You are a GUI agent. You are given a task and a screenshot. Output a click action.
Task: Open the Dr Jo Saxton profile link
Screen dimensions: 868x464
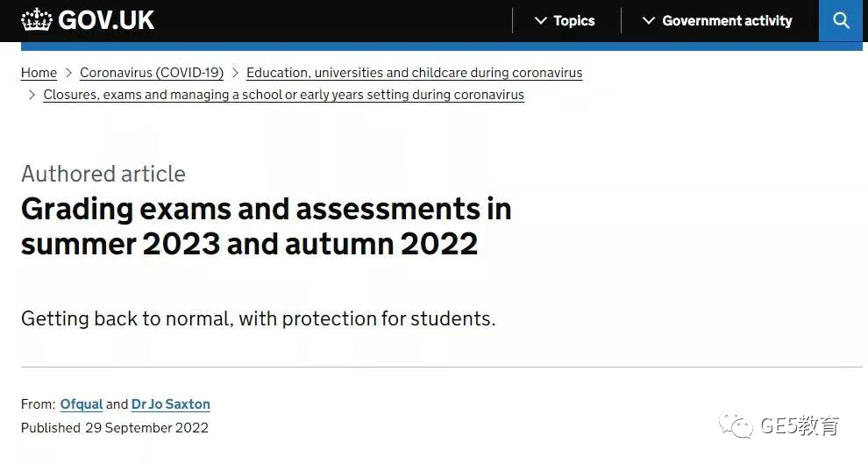170,404
